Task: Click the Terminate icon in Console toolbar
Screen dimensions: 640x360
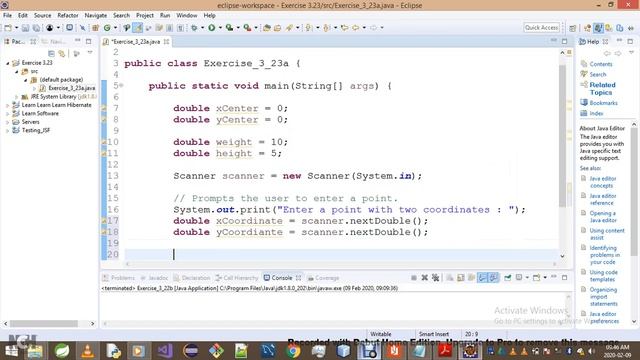Action: [x=414, y=278]
